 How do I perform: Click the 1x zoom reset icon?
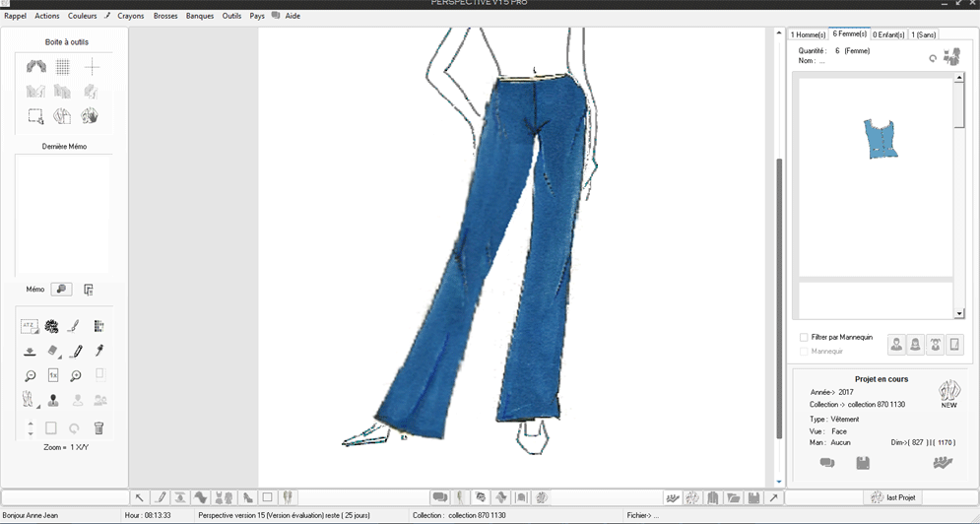tap(53, 375)
